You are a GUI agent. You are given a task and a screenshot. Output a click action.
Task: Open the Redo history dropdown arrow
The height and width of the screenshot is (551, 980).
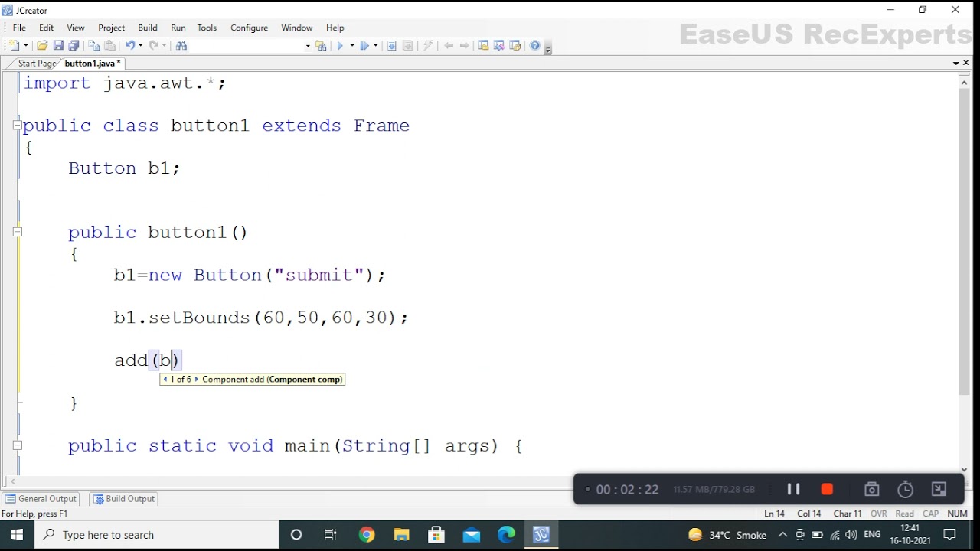tap(164, 46)
